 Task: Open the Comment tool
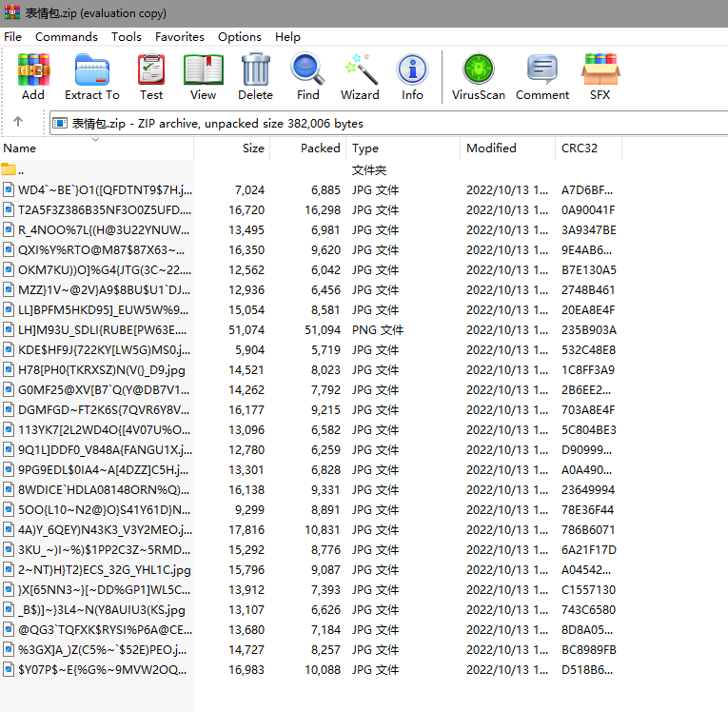tap(542, 69)
